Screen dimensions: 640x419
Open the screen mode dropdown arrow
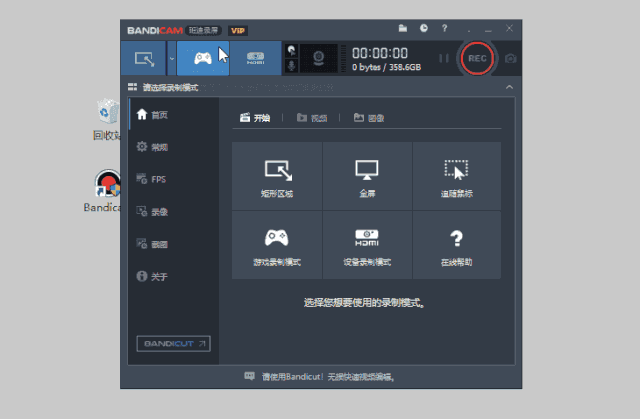click(172, 58)
